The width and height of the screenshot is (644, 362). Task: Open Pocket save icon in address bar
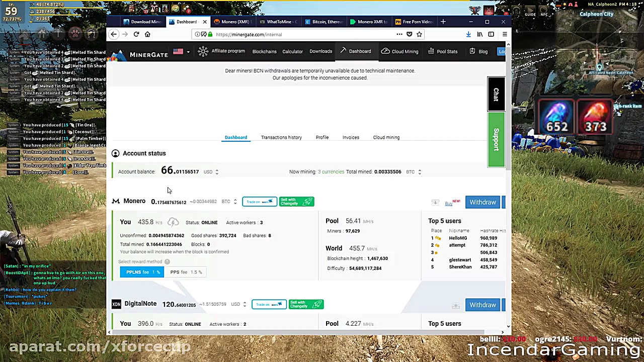pyautogui.click(x=409, y=34)
